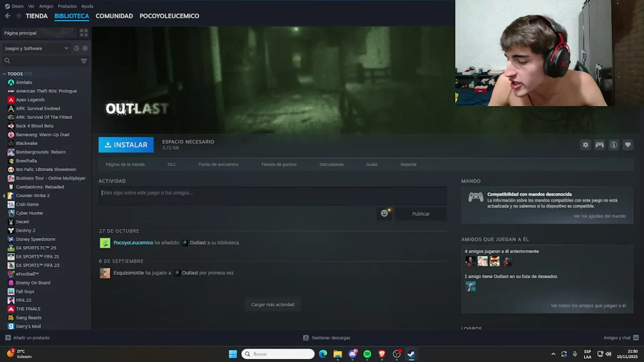The image size is (644, 362).
Task: Click the blue INSTALAR button
Action: tap(126, 145)
